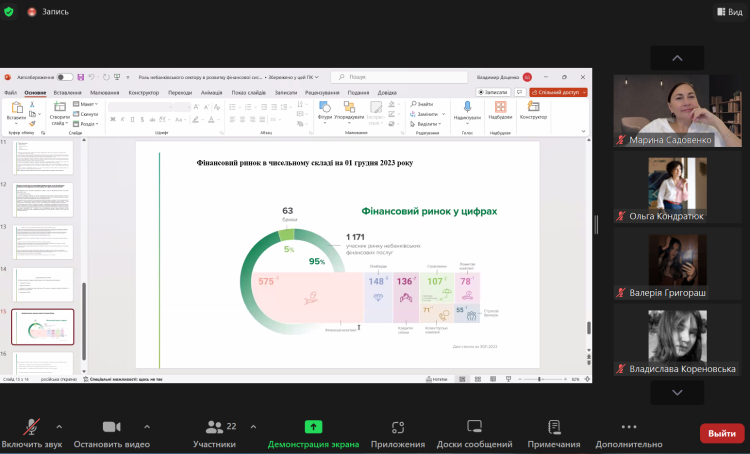
Task: Click the red Выйти leave button
Action: pyautogui.click(x=721, y=433)
